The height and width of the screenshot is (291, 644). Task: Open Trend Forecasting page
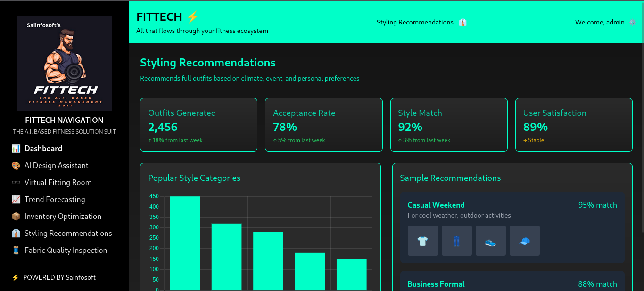point(55,200)
